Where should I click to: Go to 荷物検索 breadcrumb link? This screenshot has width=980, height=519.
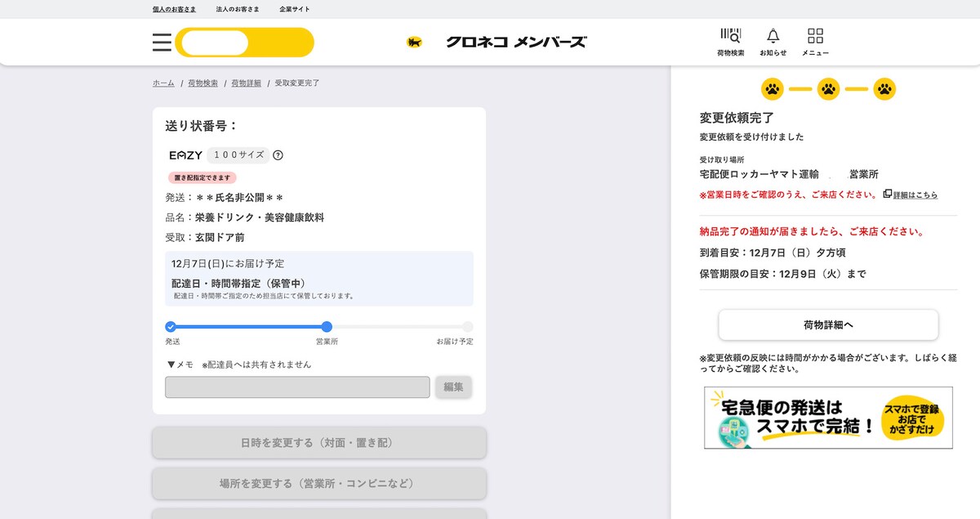203,83
